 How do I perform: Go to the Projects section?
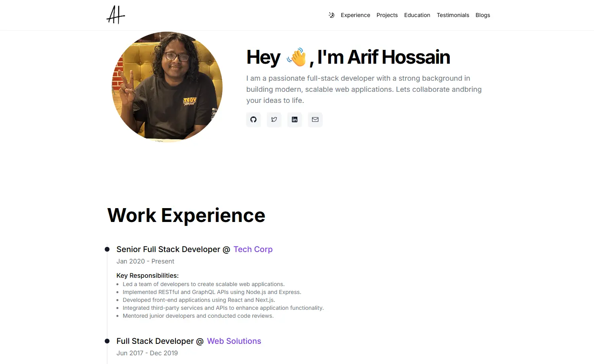coord(387,15)
